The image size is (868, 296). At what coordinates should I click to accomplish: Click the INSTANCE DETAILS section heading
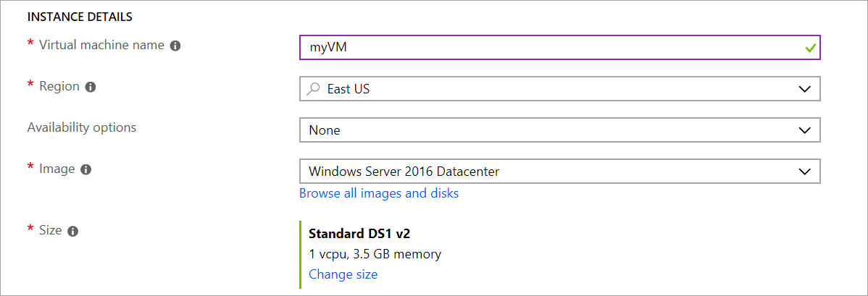click(80, 17)
